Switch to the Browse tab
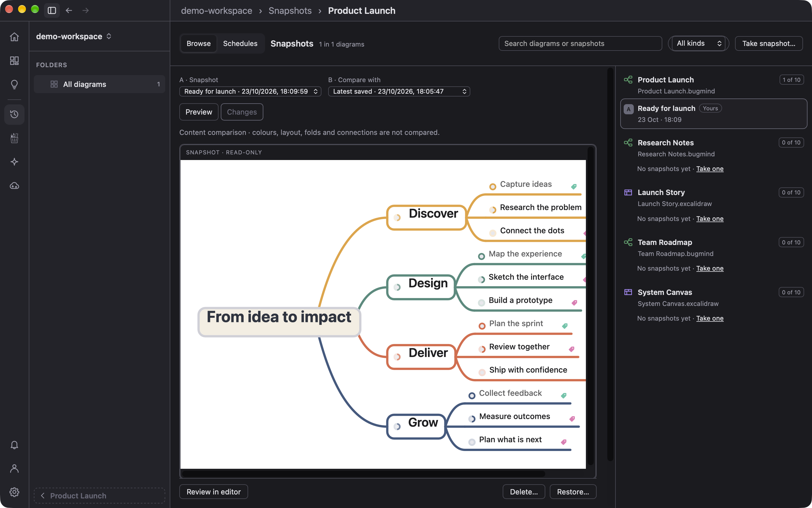812x508 pixels. point(199,43)
